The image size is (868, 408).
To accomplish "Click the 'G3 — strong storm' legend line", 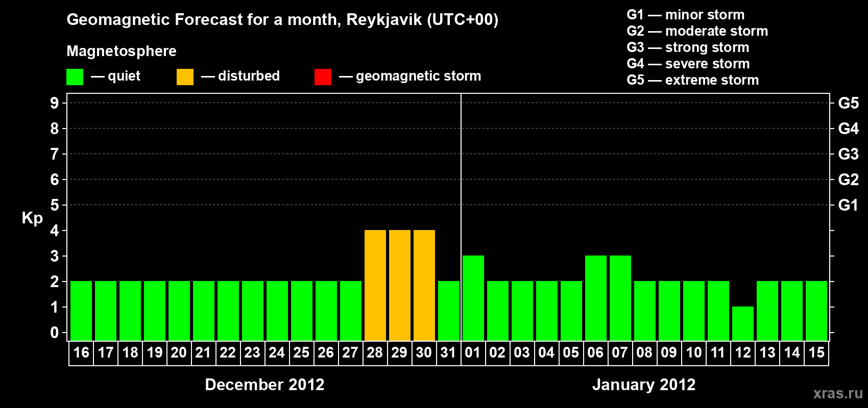I will 688,47.
